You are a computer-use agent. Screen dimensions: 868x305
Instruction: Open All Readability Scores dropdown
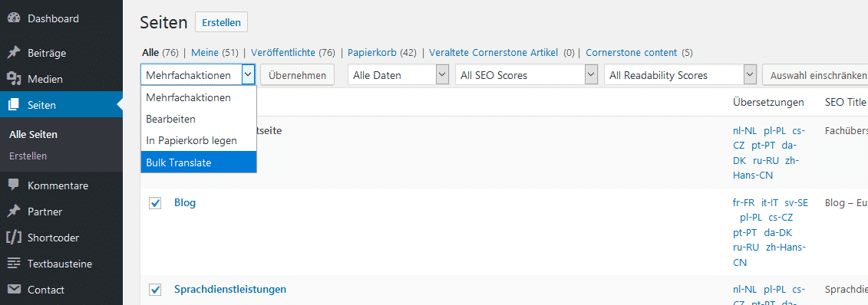pyautogui.click(x=680, y=75)
